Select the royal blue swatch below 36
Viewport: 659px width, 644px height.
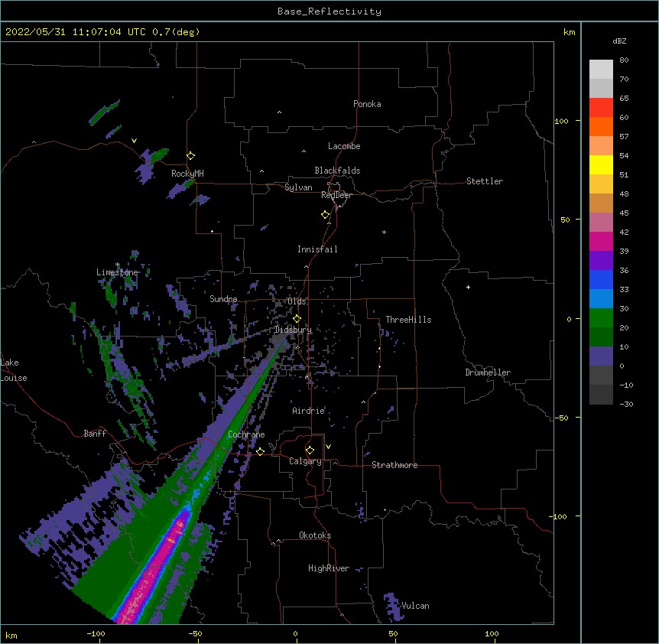pos(601,279)
